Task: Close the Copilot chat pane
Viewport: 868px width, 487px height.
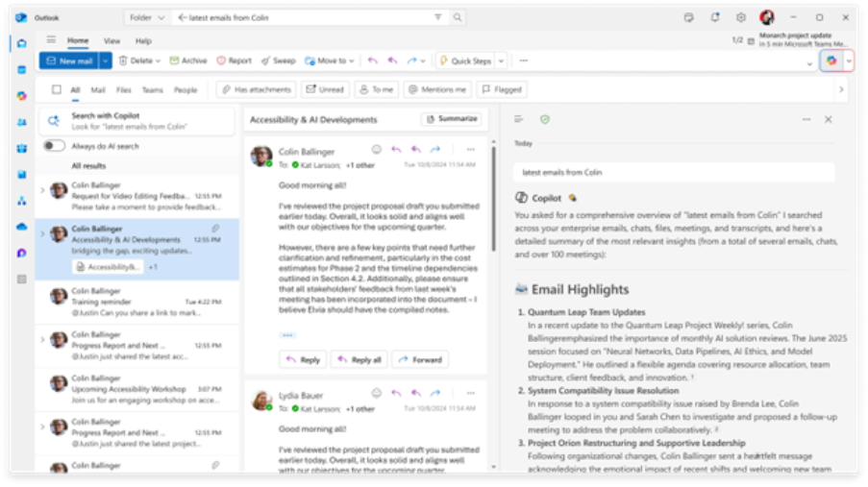Action: (829, 119)
